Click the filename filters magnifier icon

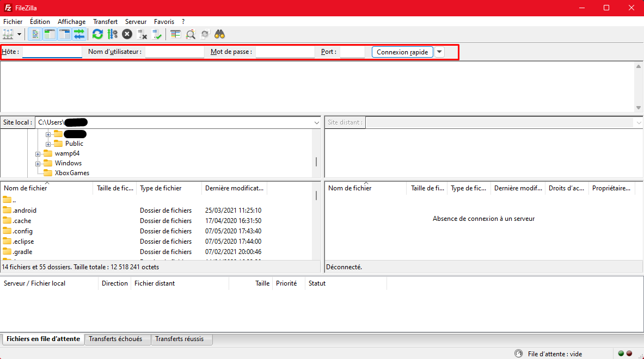click(190, 34)
